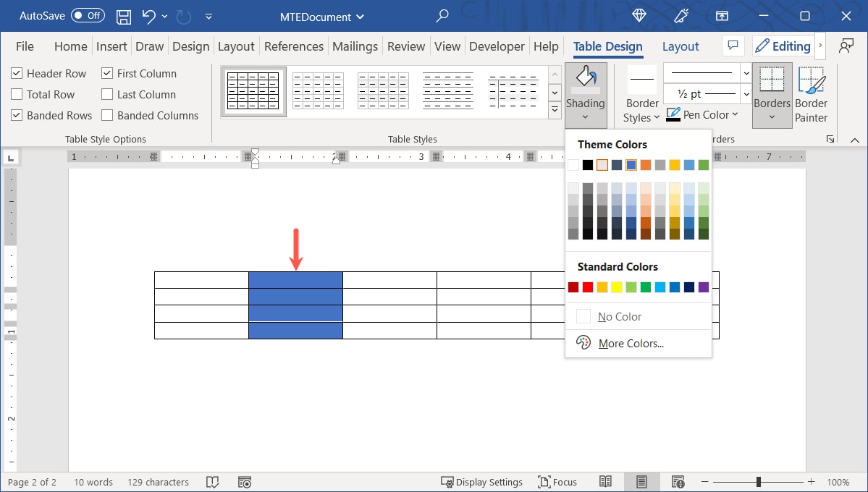Pick the purple standard color swatch
Viewport: 868px width, 492px height.
point(704,287)
